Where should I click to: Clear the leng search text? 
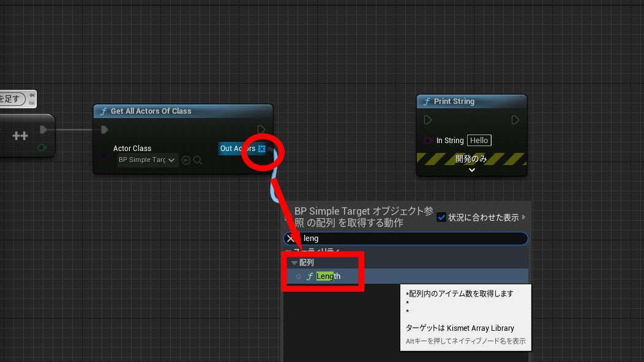pos(291,238)
